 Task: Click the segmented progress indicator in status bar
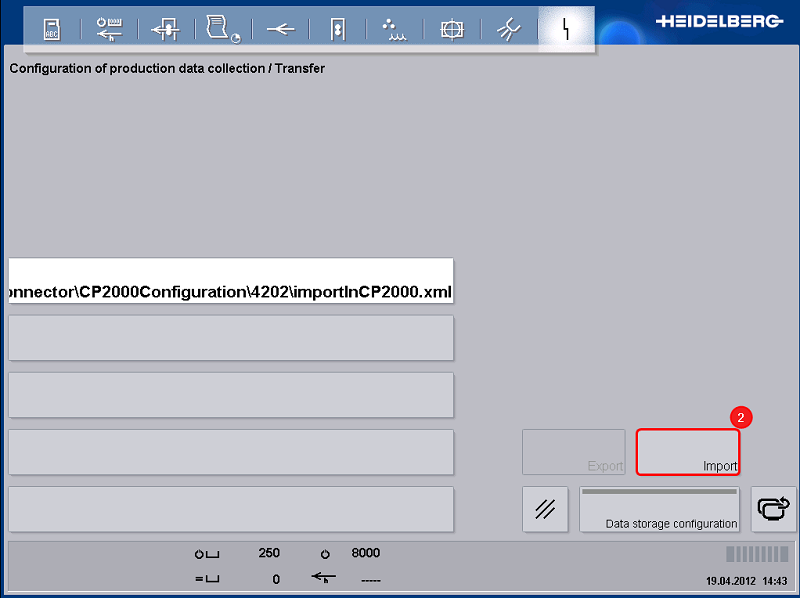(756, 555)
